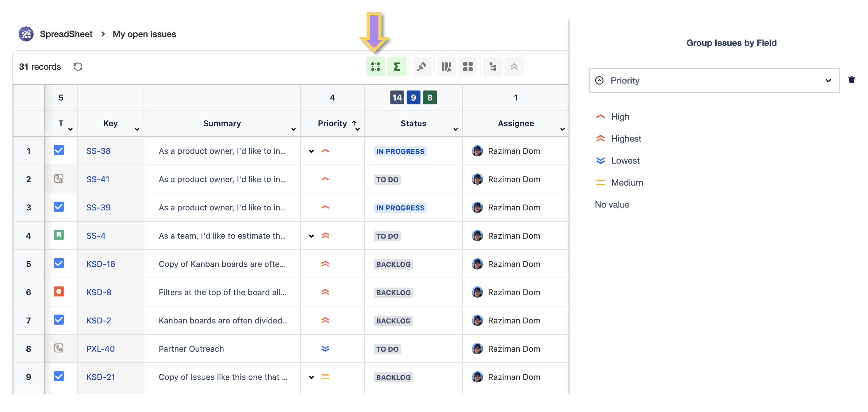The height and width of the screenshot is (412, 868).
Task: Click the collapse-all double chevron icon
Action: click(514, 67)
